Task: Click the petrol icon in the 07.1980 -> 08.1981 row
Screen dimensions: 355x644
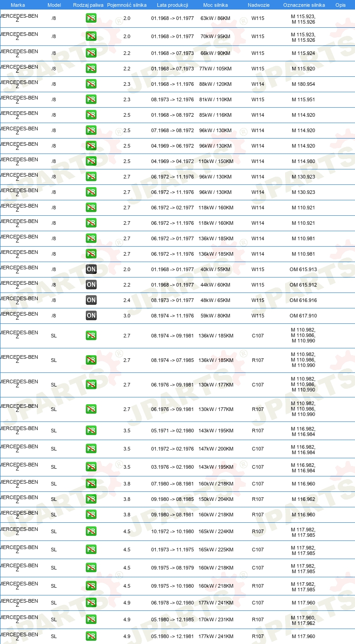Action: pyautogui.click(x=91, y=484)
